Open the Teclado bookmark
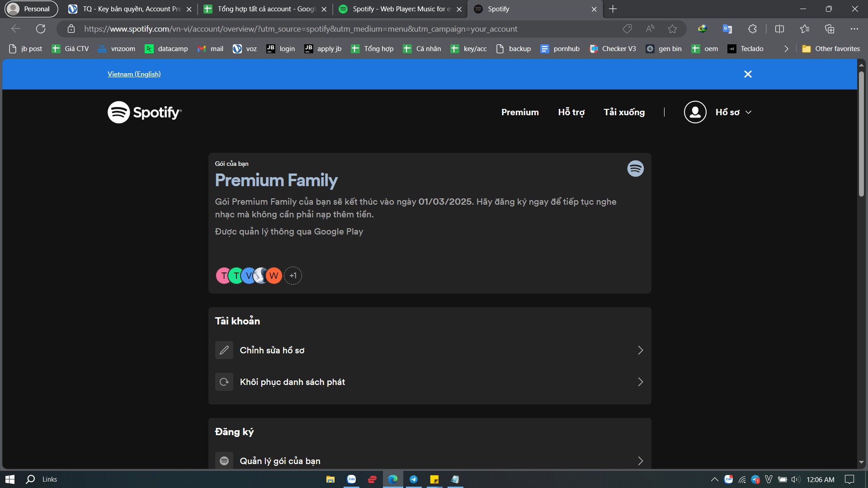This screenshot has height=488, width=868. click(x=745, y=49)
